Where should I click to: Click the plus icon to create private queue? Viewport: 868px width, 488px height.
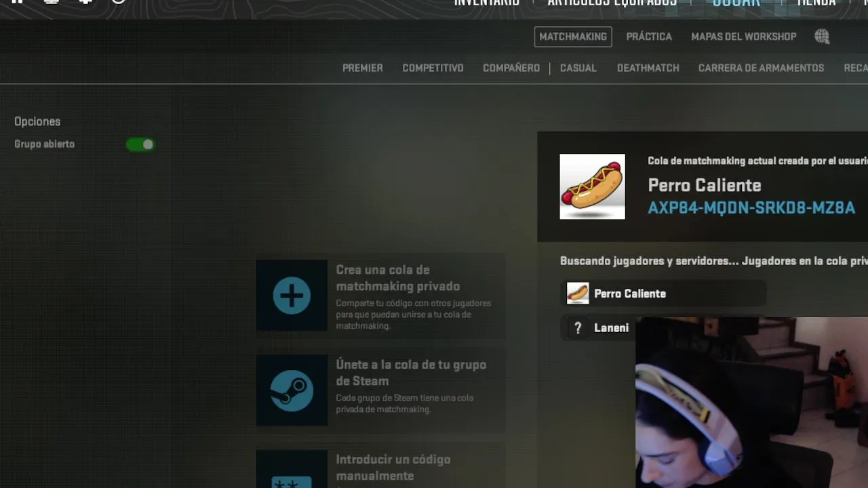pyautogui.click(x=292, y=296)
